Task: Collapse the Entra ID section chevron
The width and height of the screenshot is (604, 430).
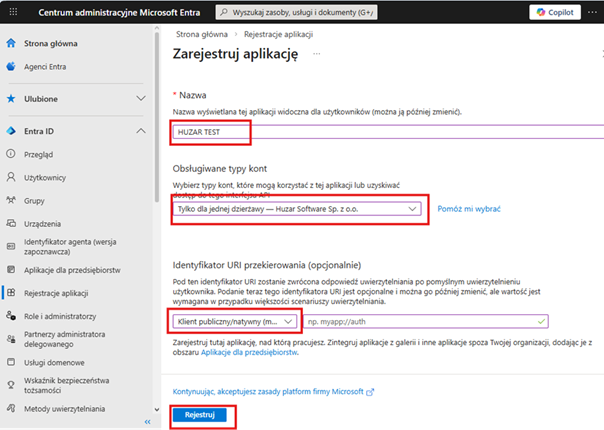Action: [x=141, y=131]
